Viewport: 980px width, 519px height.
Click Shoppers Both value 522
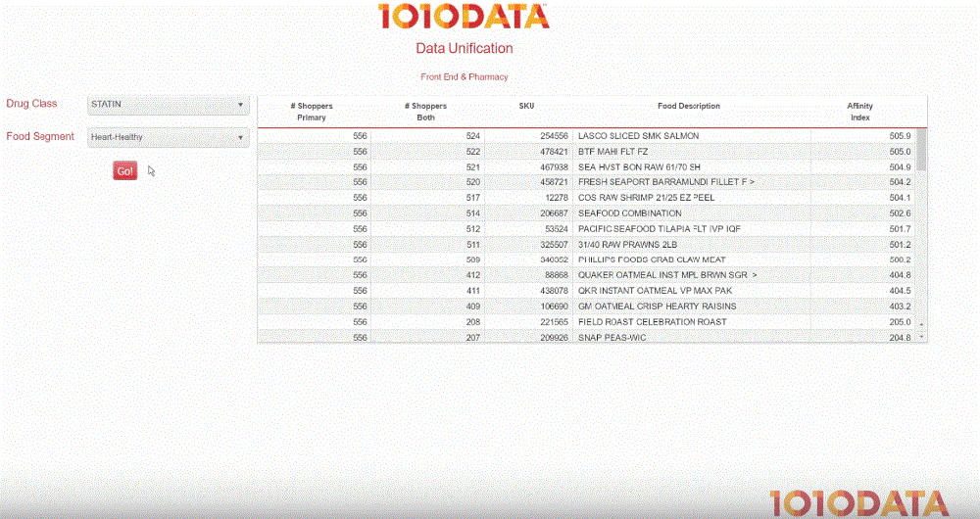click(x=473, y=152)
